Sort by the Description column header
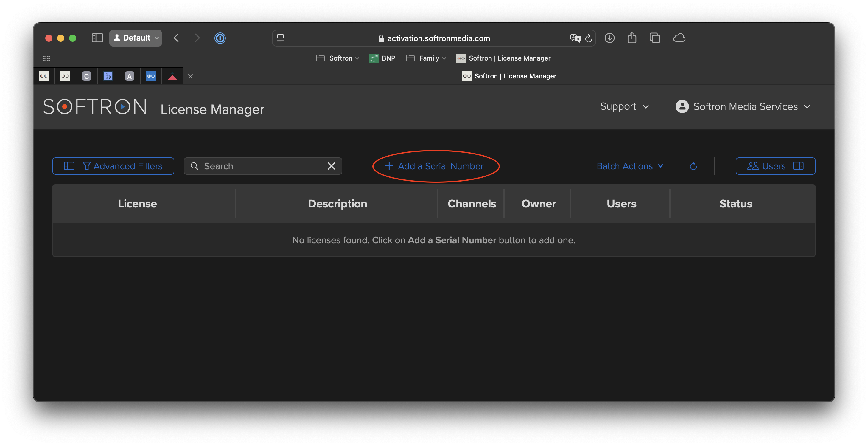The height and width of the screenshot is (446, 868). coord(337,203)
